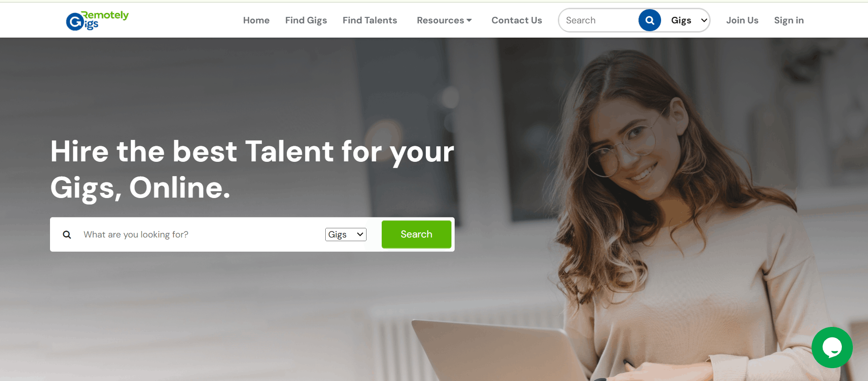
Task: Click the magnifier icon in hero search box
Action: point(67,235)
